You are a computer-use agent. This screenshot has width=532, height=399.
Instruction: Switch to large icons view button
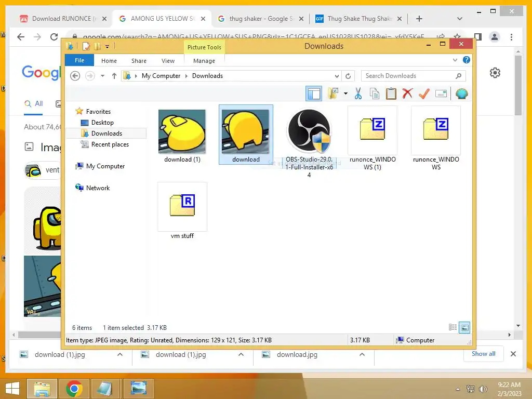pos(464,327)
